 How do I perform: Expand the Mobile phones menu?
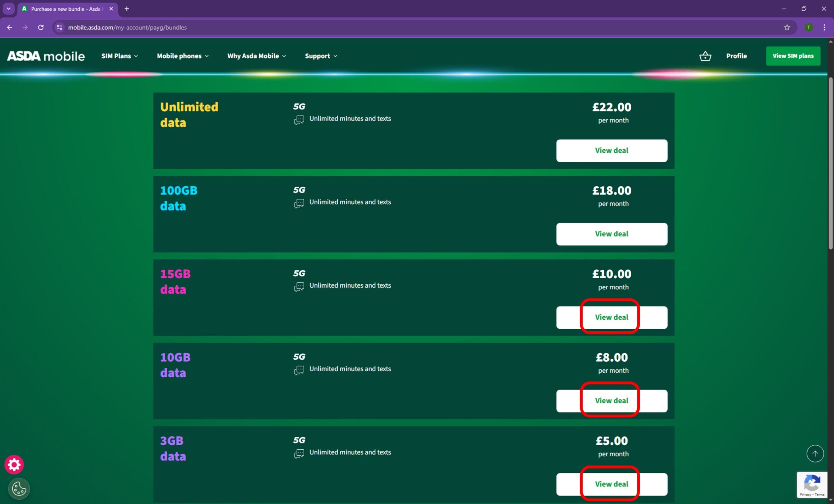[183, 56]
